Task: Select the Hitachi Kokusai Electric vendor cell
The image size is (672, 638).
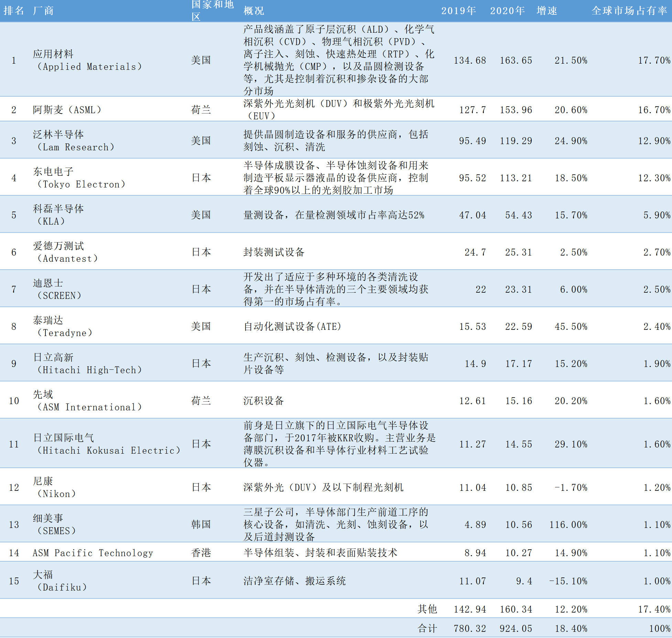Action: (x=107, y=444)
